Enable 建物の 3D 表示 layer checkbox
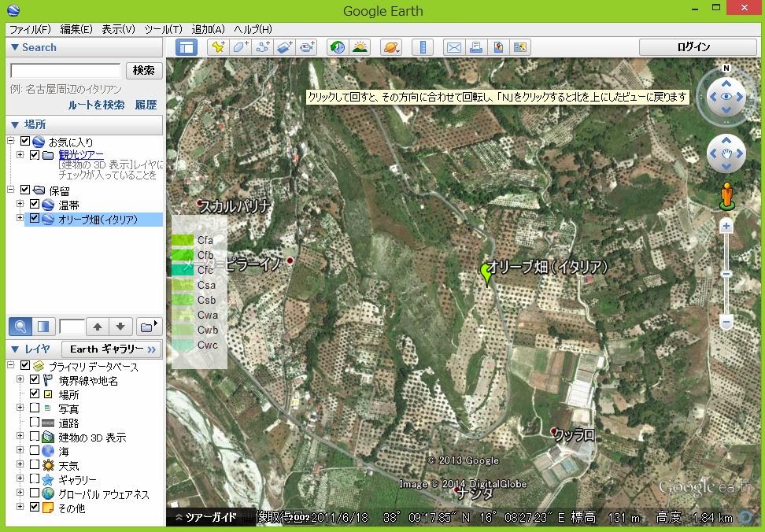 tap(35, 436)
